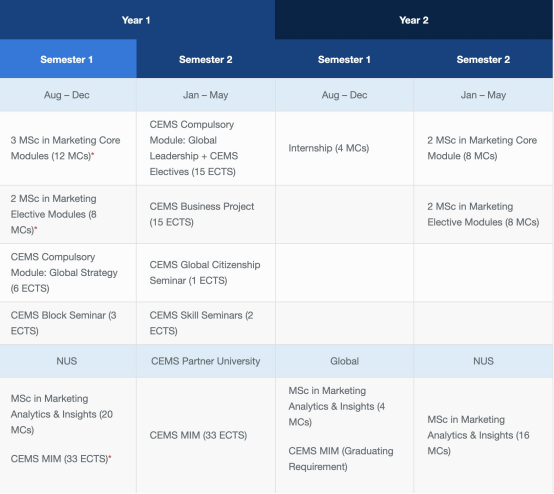The height and width of the screenshot is (494, 554).
Task: Select the Year 1 header tab
Action: point(137,20)
